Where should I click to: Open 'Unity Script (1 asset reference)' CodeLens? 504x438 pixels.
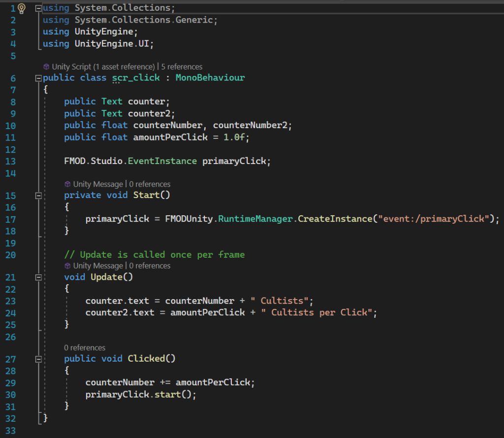point(103,67)
